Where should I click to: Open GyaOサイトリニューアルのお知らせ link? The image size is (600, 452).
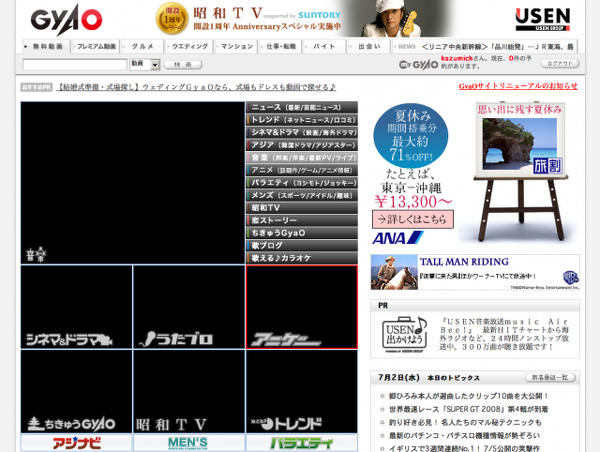[x=518, y=86]
